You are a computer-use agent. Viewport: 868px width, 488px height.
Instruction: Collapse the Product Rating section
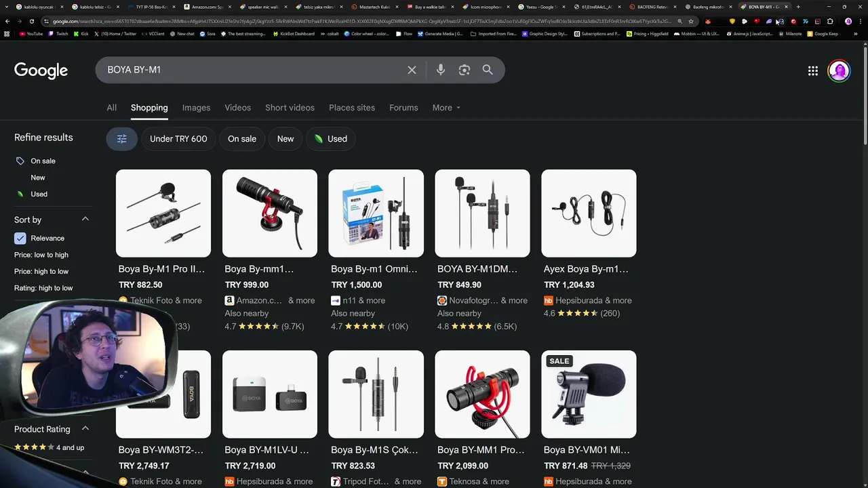point(85,428)
